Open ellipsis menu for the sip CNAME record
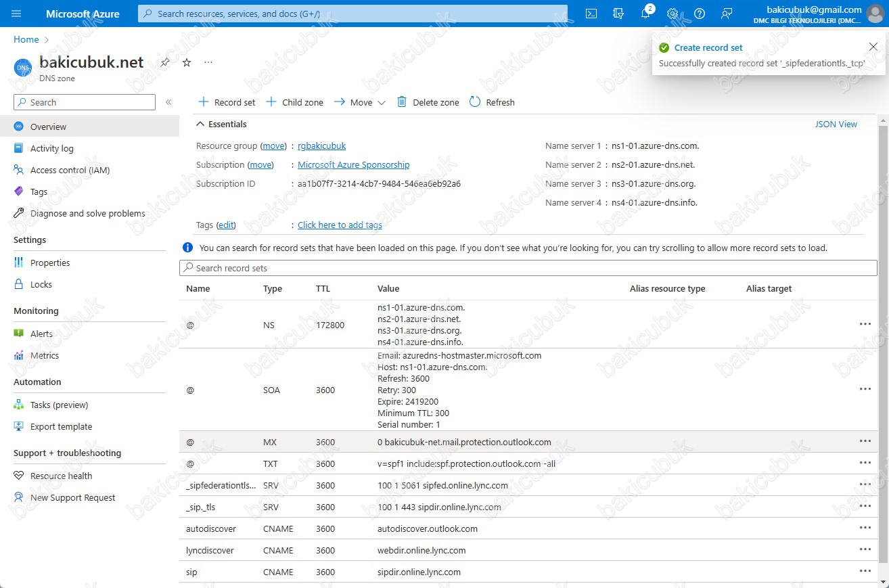 tap(865, 571)
